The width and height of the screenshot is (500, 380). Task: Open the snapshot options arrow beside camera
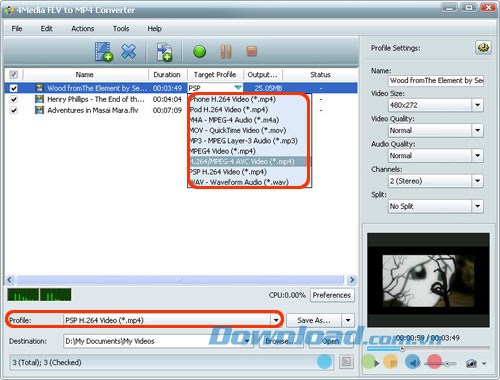pyautogui.click(x=484, y=363)
